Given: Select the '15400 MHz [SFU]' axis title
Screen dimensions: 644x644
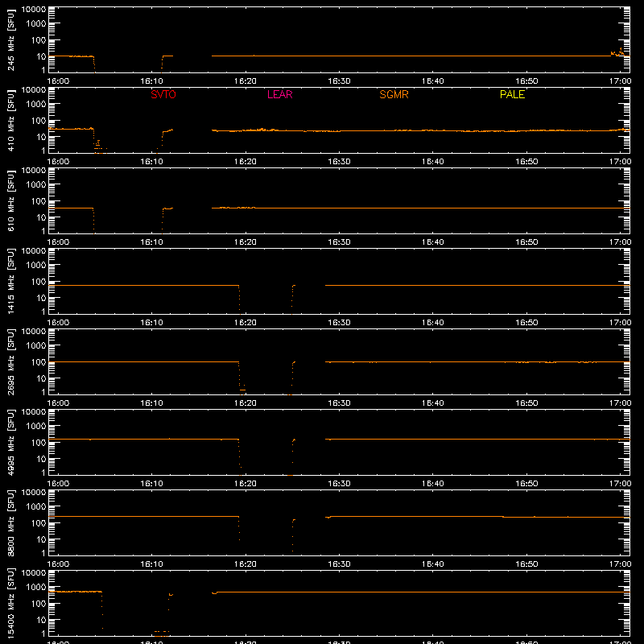Looking at the screenshot, I should (x=10, y=603).
